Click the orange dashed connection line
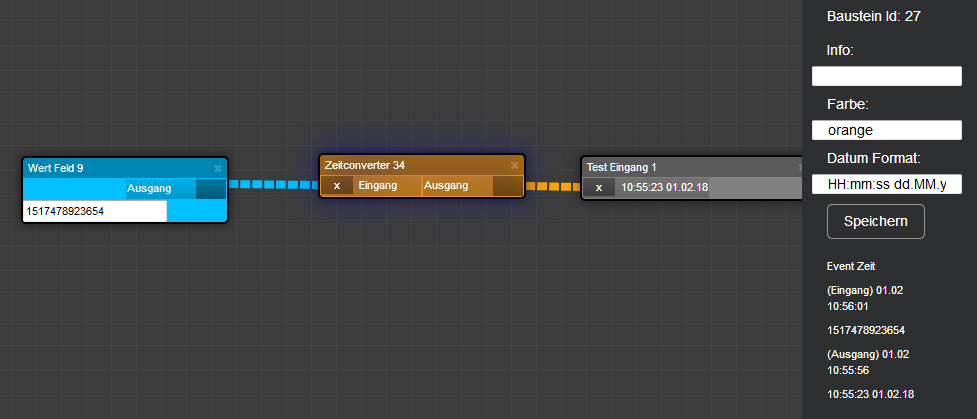This screenshot has height=419, width=977. [553, 186]
